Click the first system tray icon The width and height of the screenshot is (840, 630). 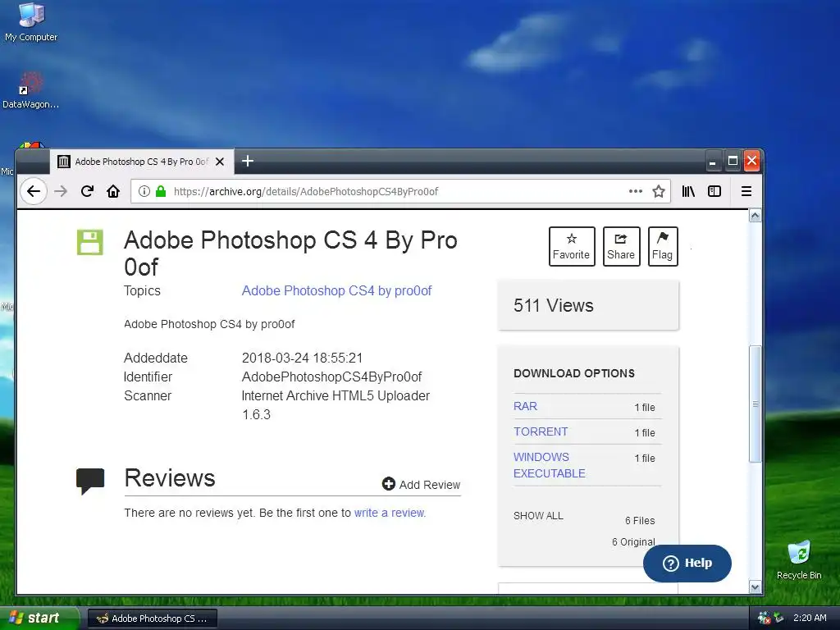coord(764,618)
